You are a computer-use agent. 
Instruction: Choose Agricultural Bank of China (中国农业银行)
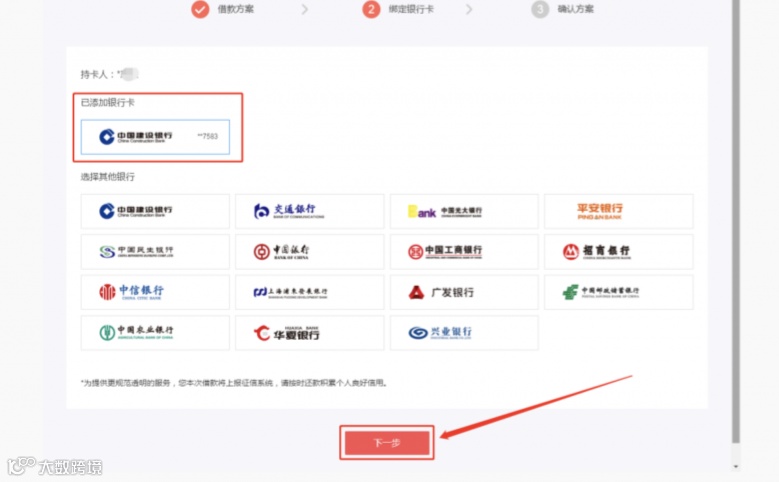pyautogui.click(x=155, y=332)
